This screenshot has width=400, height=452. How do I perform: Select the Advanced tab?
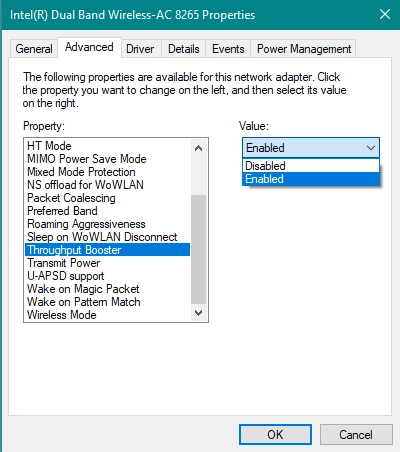(x=89, y=48)
